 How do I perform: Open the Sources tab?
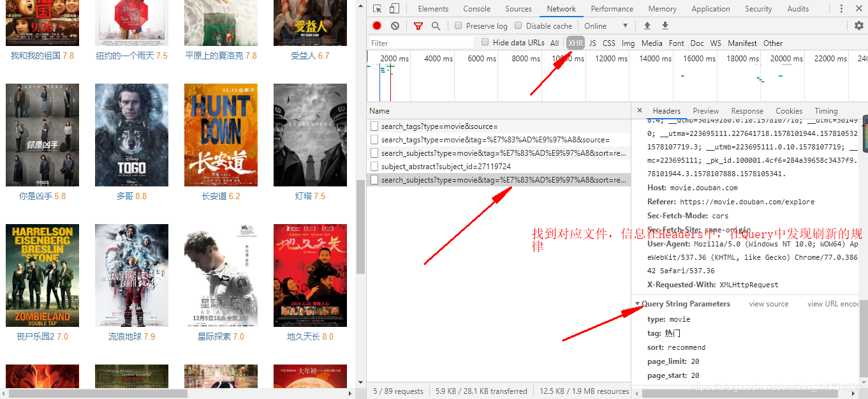519,9
